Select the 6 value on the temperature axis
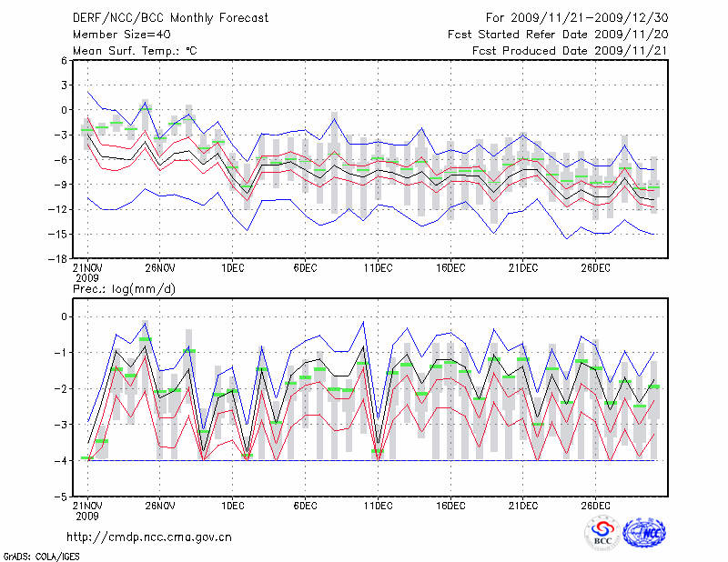Viewport: 728px width, 562px height. (x=64, y=60)
